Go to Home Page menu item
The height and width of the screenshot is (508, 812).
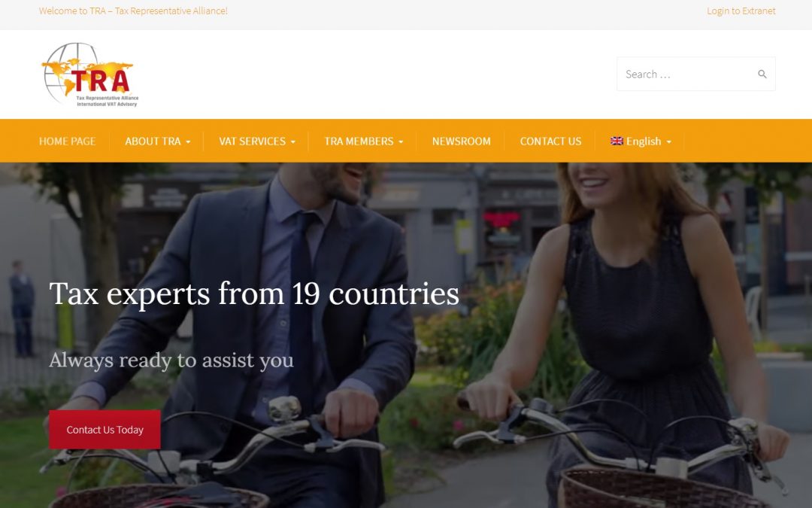pyautogui.click(x=68, y=141)
